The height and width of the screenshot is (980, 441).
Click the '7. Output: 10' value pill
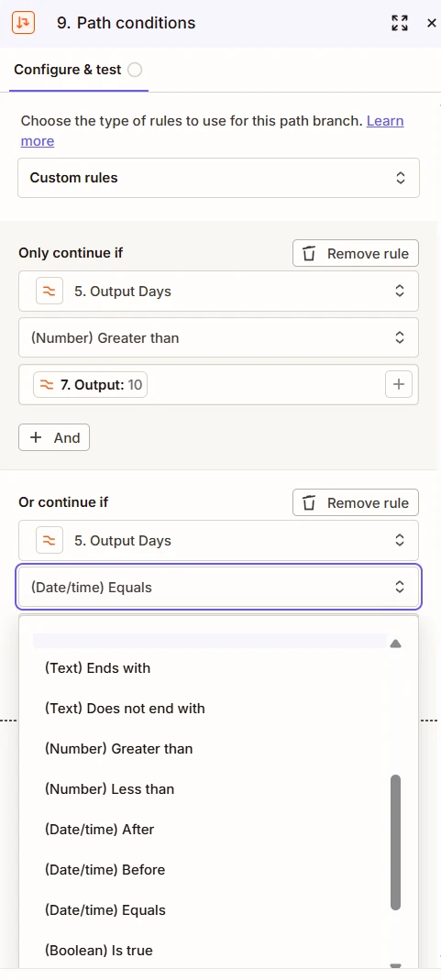click(x=90, y=385)
